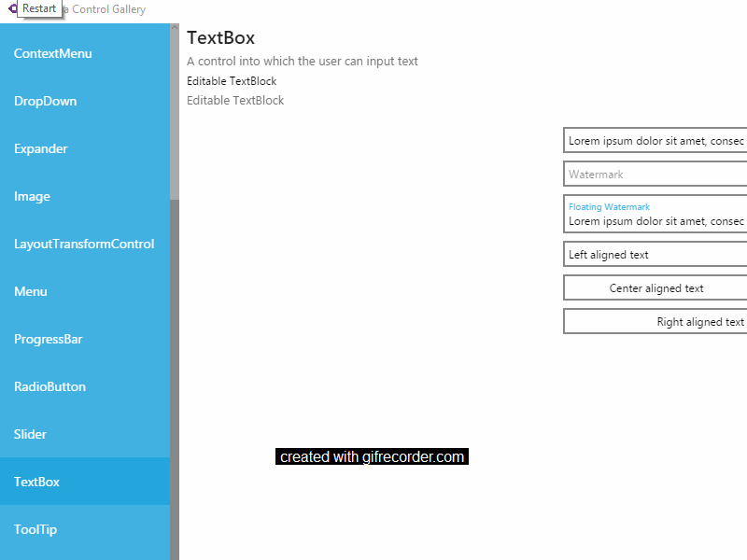This screenshot has width=747, height=560.
Task: Focus the Floating Watermark text box
Action: pos(654,215)
